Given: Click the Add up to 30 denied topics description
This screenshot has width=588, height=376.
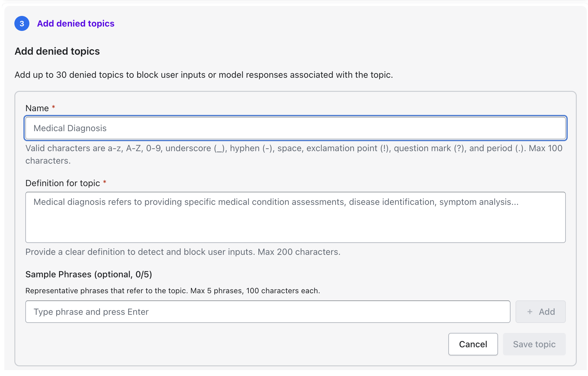Looking at the screenshot, I should click(204, 75).
